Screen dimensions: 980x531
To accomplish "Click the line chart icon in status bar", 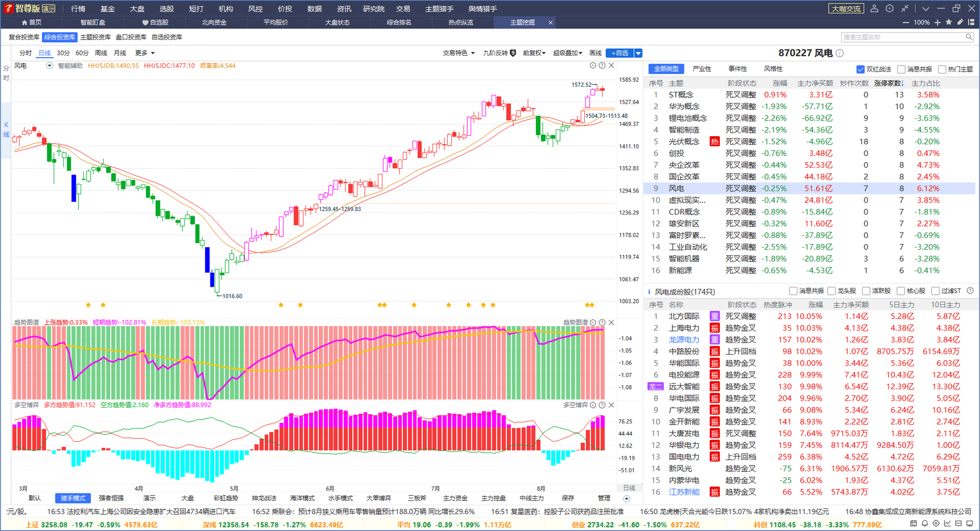I will tap(947, 524).
